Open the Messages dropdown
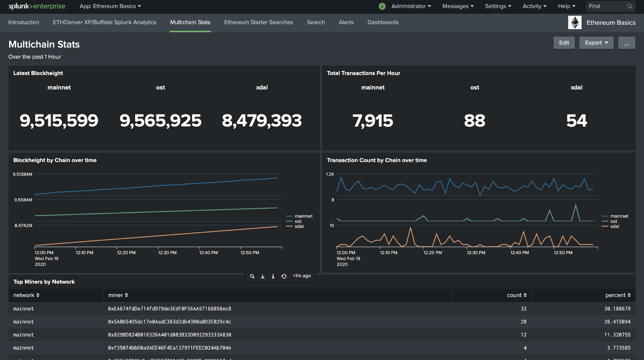The width and height of the screenshot is (644, 360). (x=458, y=6)
